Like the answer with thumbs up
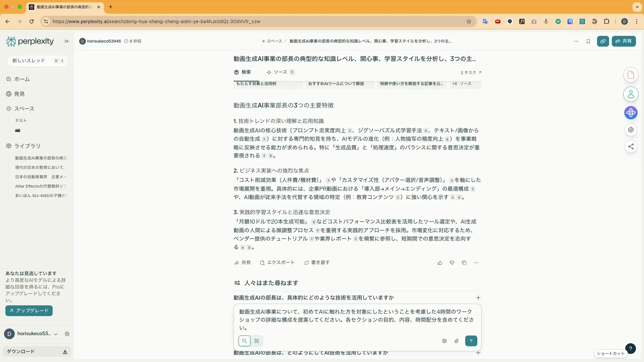Screen dimensions: 644x362 [440, 263]
